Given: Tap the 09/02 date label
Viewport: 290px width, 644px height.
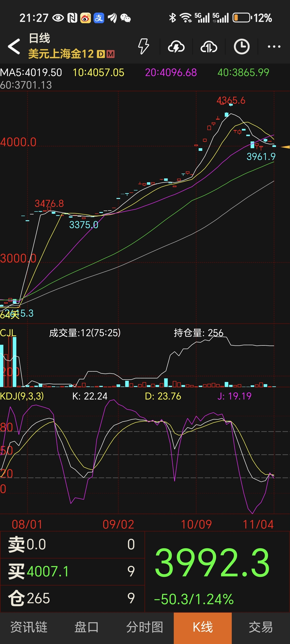Looking at the screenshot, I should pyautogui.click(x=118, y=524).
